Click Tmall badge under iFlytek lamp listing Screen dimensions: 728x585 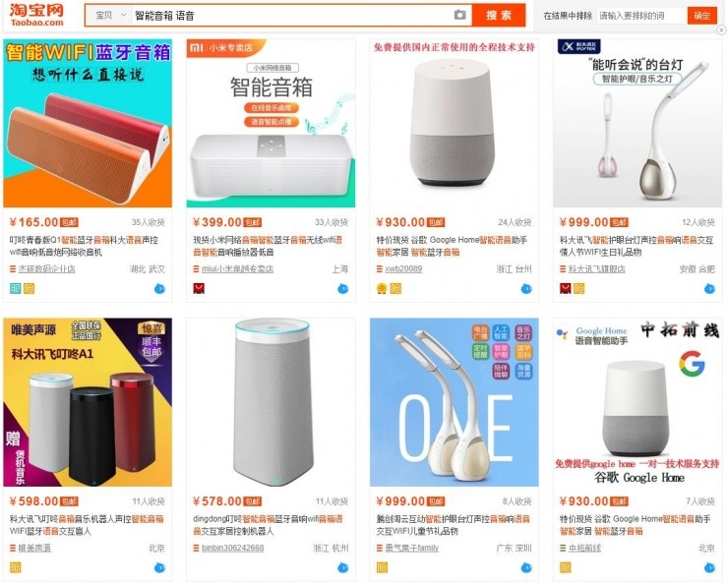click(565, 288)
